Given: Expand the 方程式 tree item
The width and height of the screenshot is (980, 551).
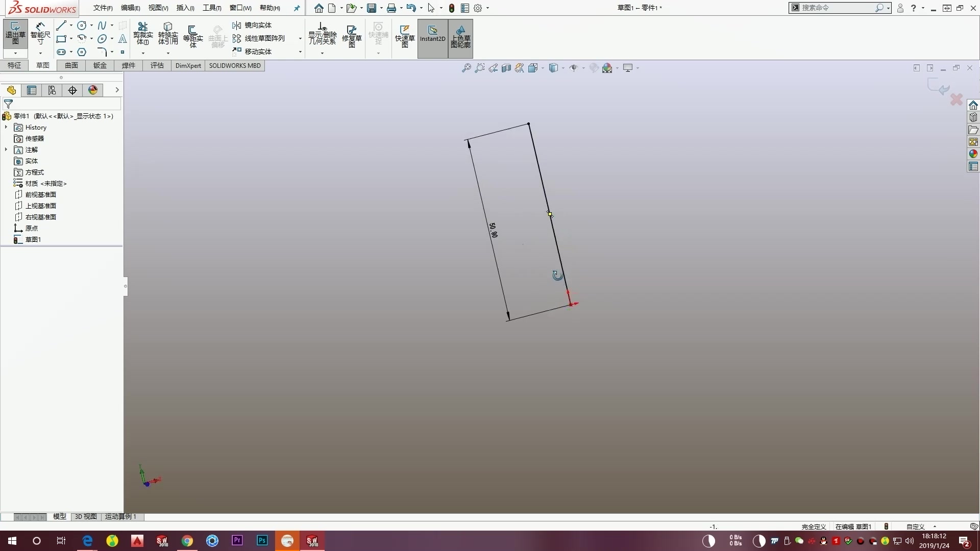Looking at the screenshot, I should [6, 171].
